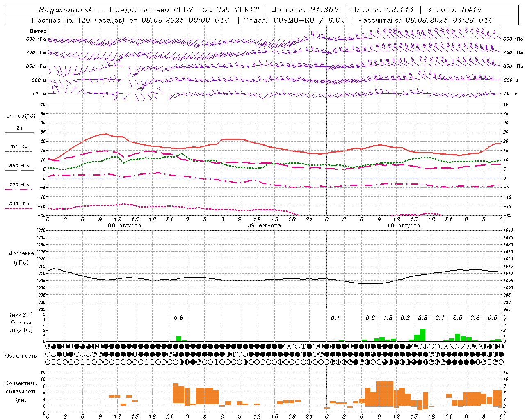Click the dotted magenta line sample under 500 гПа legend
Viewport: 525px width, 420px height.
click(x=19, y=209)
